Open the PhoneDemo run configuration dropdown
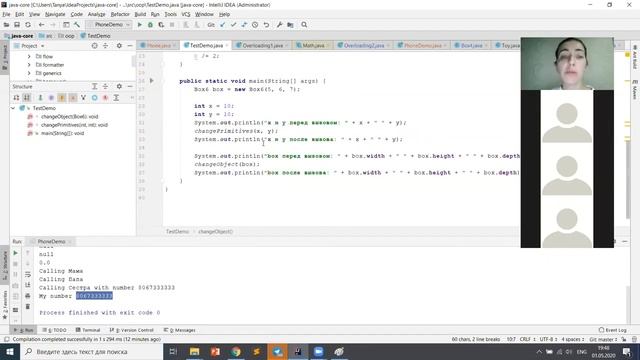The height and width of the screenshot is (360, 640). (109, 25)
